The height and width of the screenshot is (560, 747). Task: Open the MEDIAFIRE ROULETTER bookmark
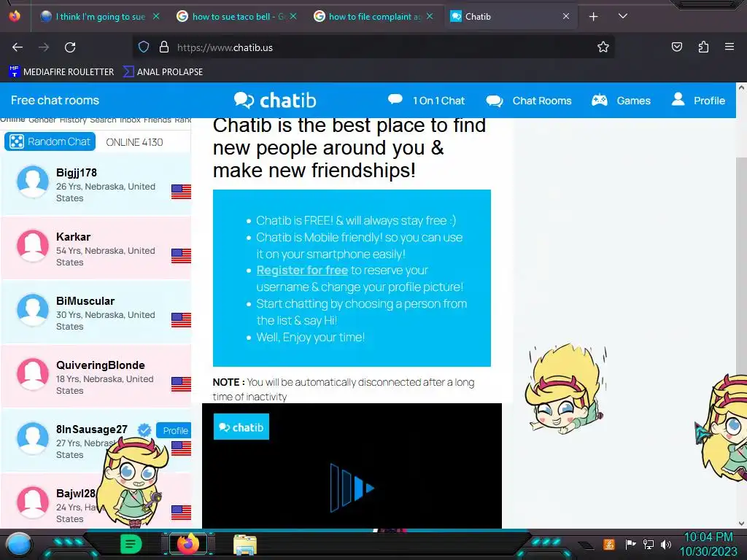[x=61, y=72]
